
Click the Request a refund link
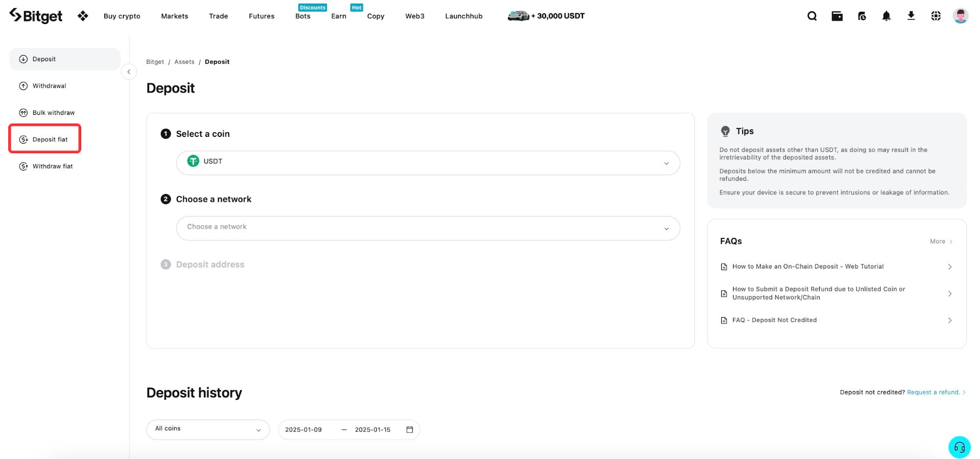(936, 392)
